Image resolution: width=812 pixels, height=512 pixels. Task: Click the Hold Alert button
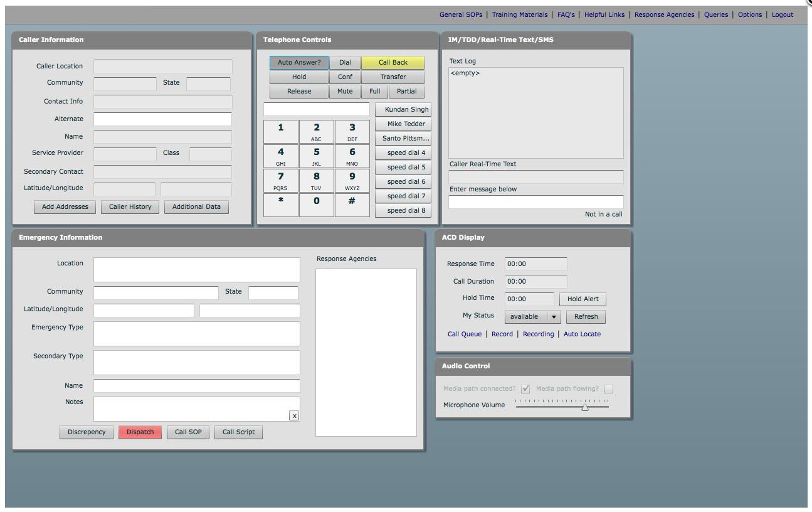pyautogui.click(x=583, y=299)
